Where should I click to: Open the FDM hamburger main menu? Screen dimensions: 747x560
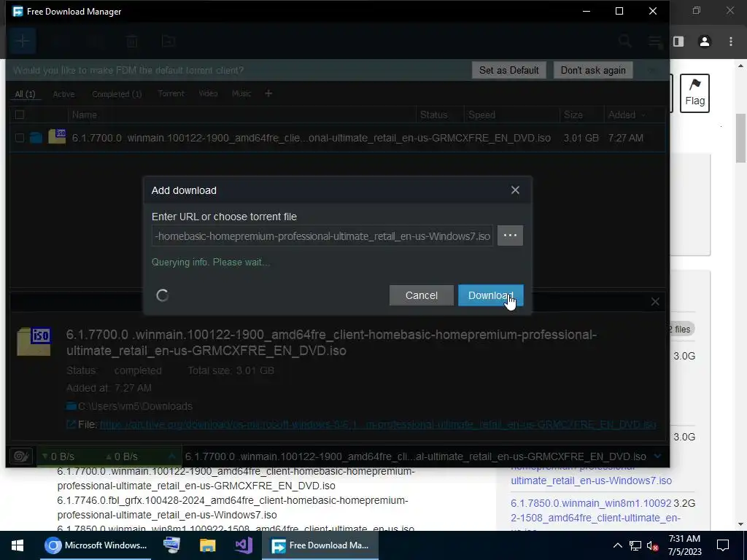pos(656,42)
